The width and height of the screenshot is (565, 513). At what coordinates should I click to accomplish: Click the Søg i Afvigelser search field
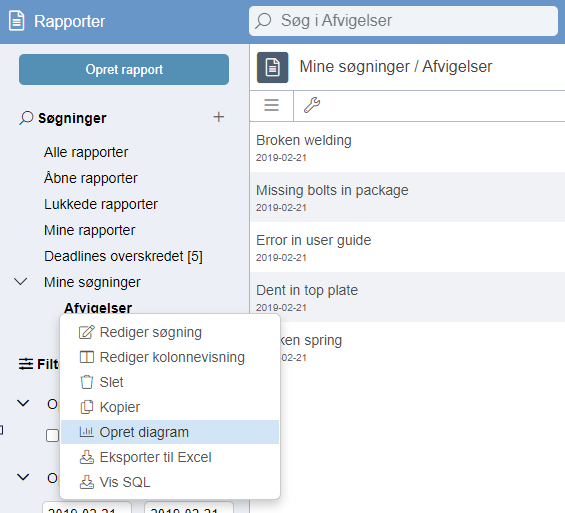coord(403,21)
